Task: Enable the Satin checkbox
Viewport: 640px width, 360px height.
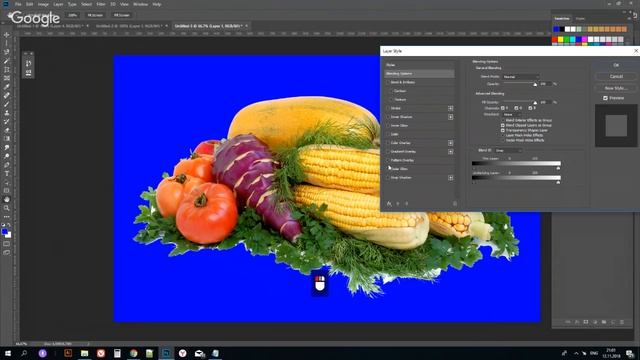Action: [388, 134]
